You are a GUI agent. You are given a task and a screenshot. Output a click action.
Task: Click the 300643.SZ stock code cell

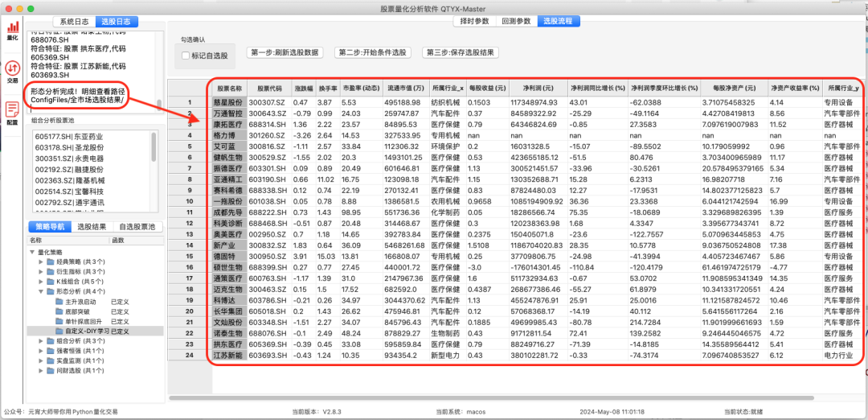tap(268, 113)
